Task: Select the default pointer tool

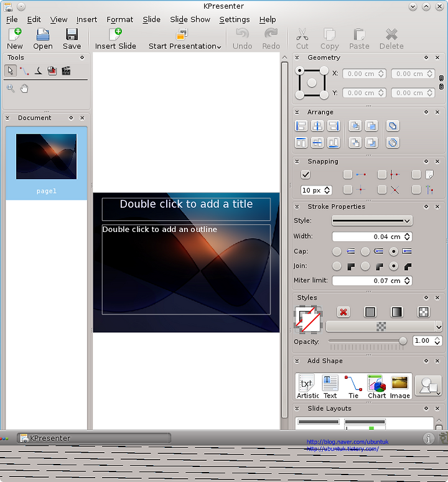Action: pyautogui.click(x=11, y=71)
